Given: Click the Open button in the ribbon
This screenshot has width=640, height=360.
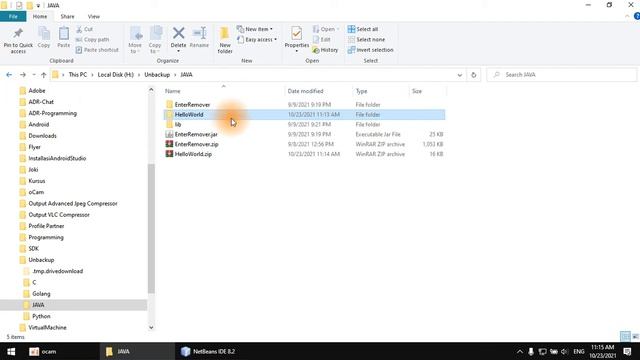Looking at the screenshot, I should tap(325, 29).
